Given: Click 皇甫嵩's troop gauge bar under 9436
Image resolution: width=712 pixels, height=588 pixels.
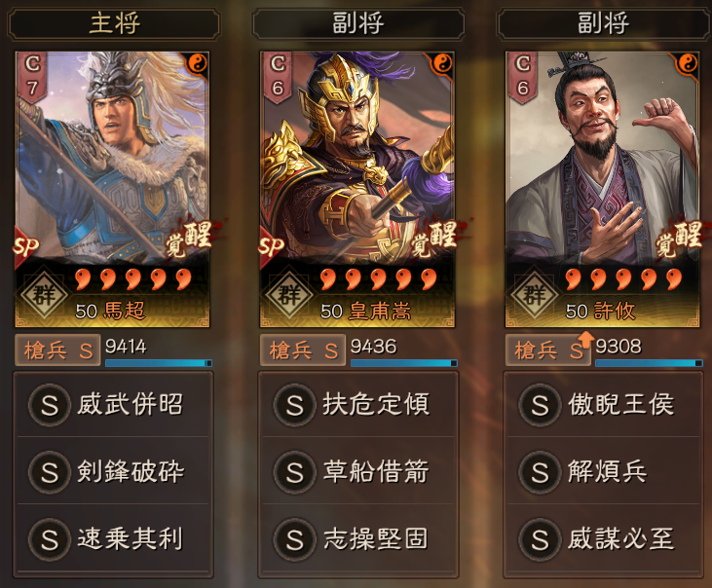Looking at the screenshot, I should click(403, 363).
